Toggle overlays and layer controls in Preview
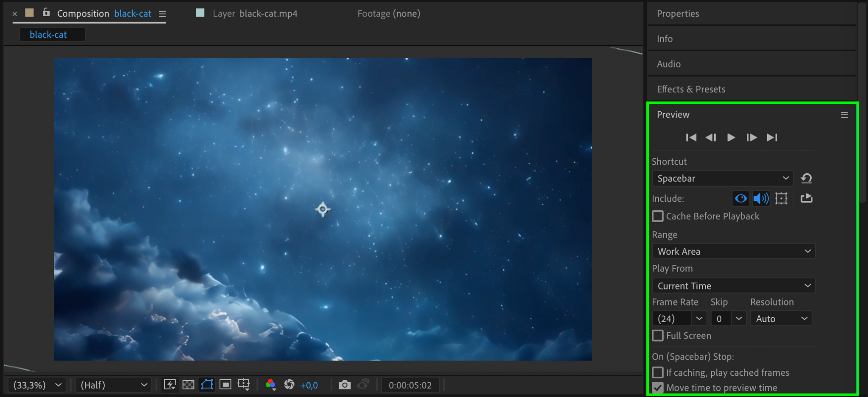The width and height of the screenshot is (868, 397). pos(781,198)
